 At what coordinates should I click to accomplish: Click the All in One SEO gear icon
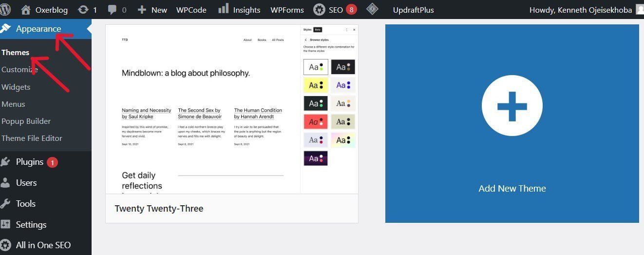coord(6,245)
